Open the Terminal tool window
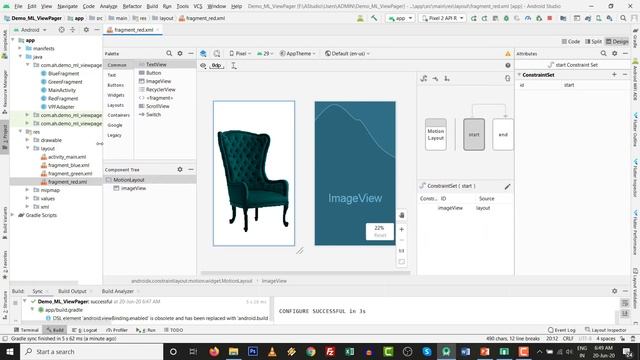Image resolution: width=640 pixels, height=360 pixels. pyautogui.click(x=26, y=330)
